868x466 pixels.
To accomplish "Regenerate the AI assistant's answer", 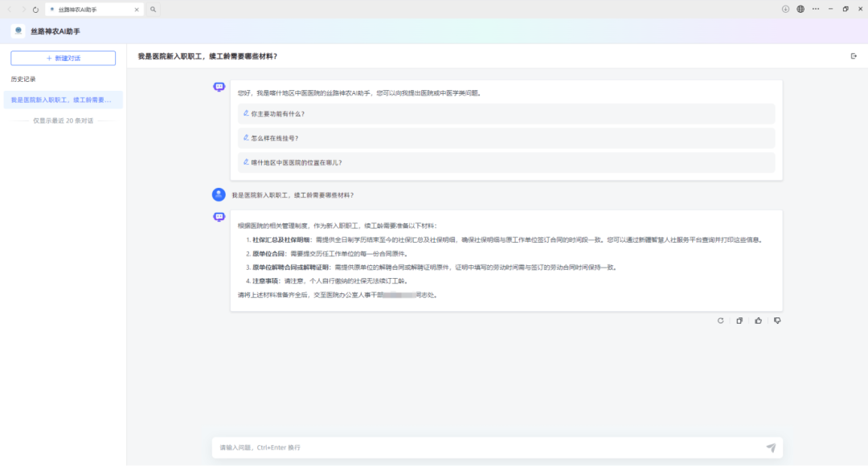I will (x=721, y=321).
